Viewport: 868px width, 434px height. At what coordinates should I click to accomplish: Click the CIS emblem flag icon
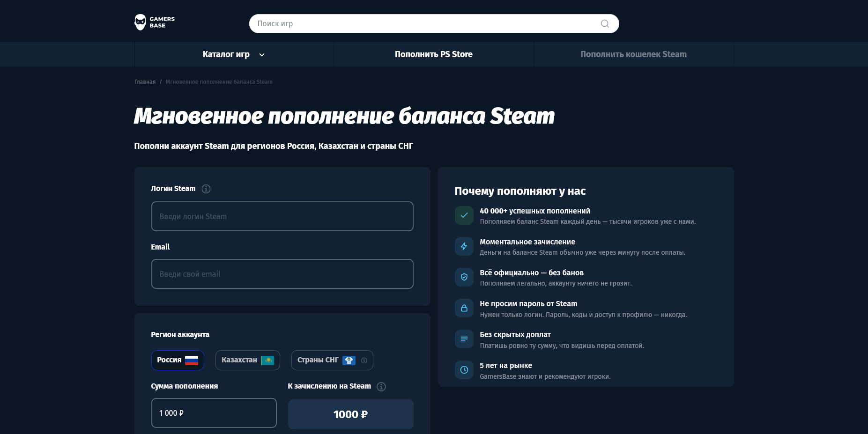coord(349,360)
